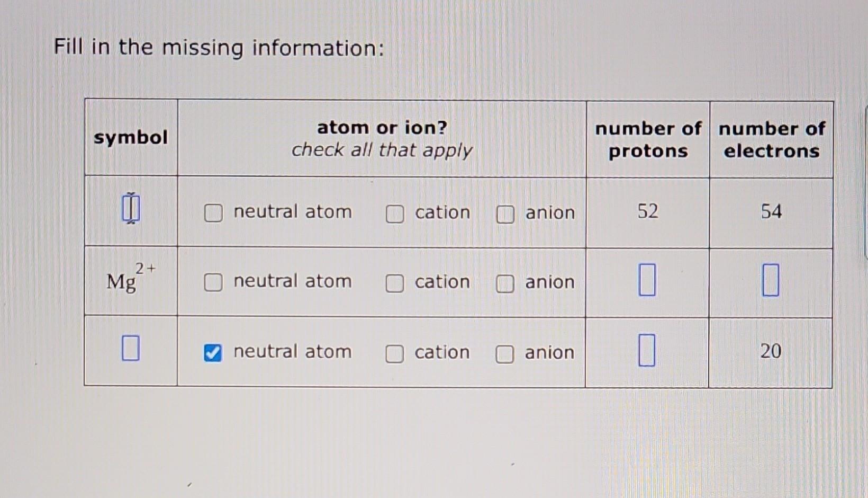The width and height of the screenshot is (868, 498).
Task: Click the 20 electrons value
Action: click(x=771, y=351)
